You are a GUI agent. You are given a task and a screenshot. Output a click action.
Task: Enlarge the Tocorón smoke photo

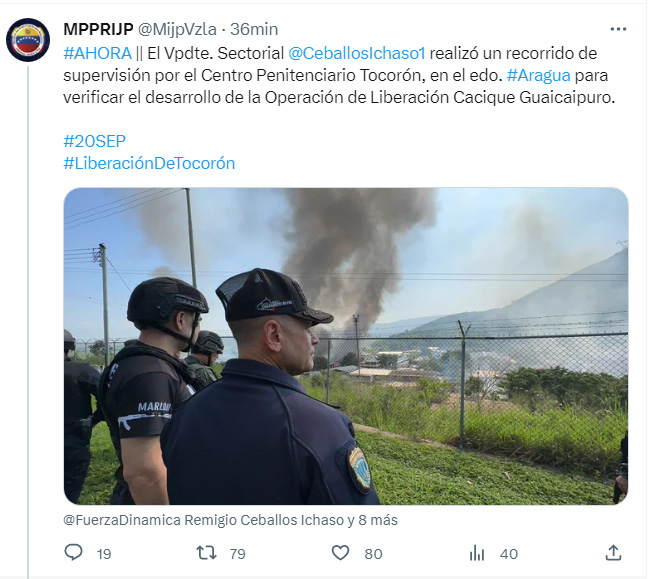click(x=346, y=346)
